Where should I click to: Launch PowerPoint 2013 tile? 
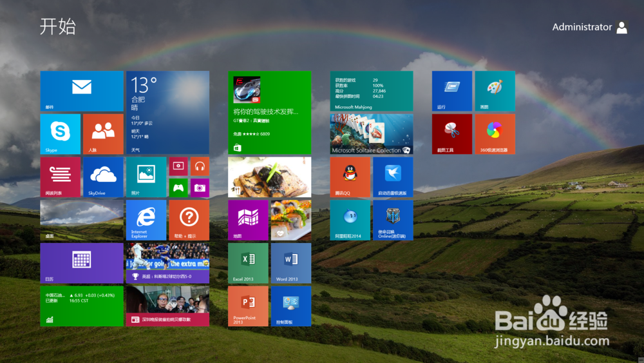(x=248, y=306)
